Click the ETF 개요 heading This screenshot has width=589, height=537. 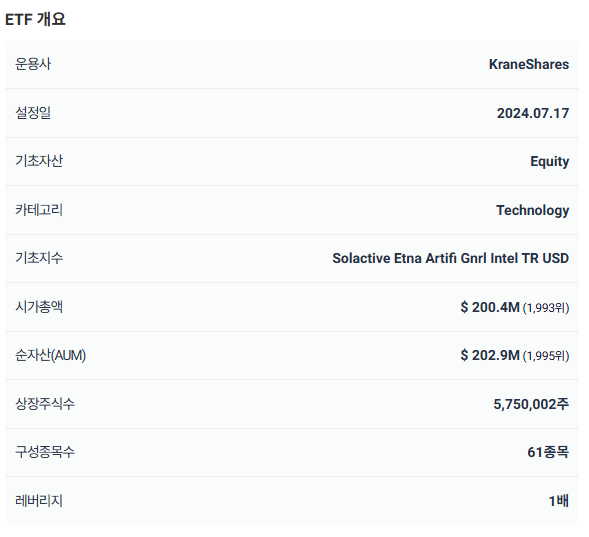(35, 19)
